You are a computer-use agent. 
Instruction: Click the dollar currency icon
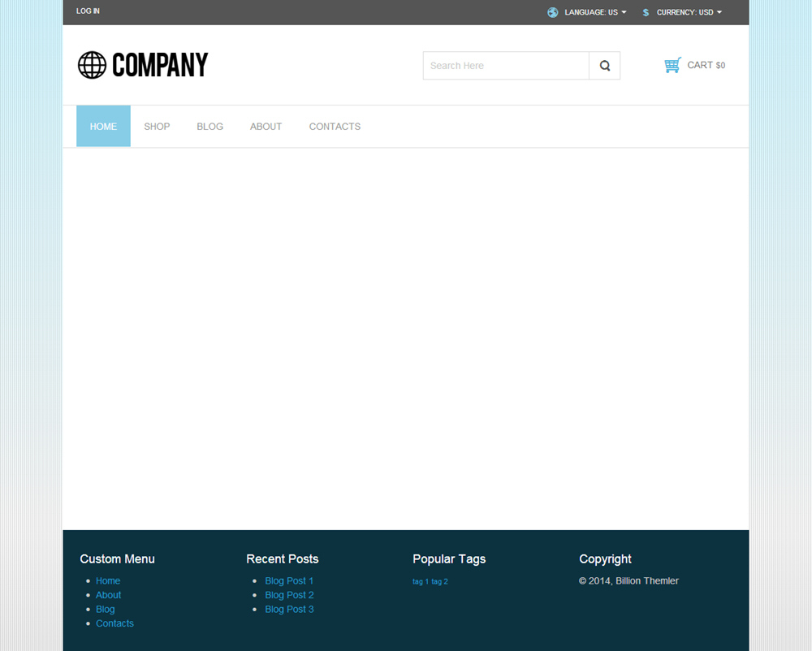(x=646, y=12)
